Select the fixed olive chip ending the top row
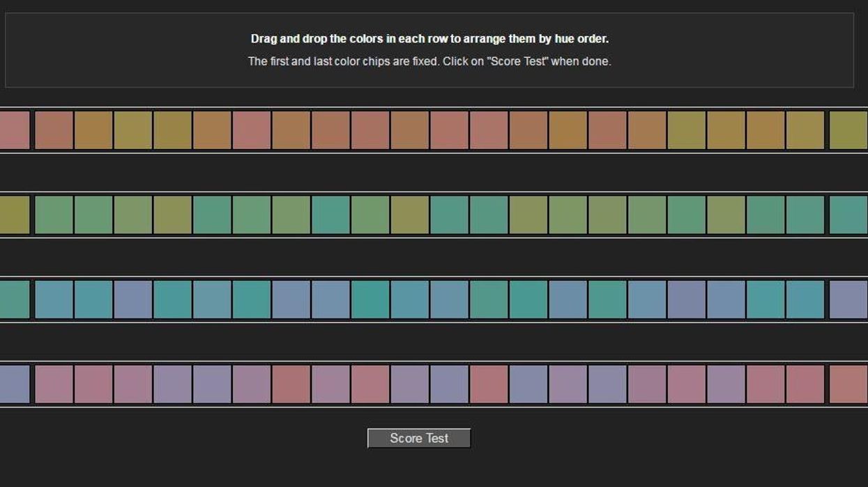The width and height of the screenshot is (868, 487). [x=848, y=130]
